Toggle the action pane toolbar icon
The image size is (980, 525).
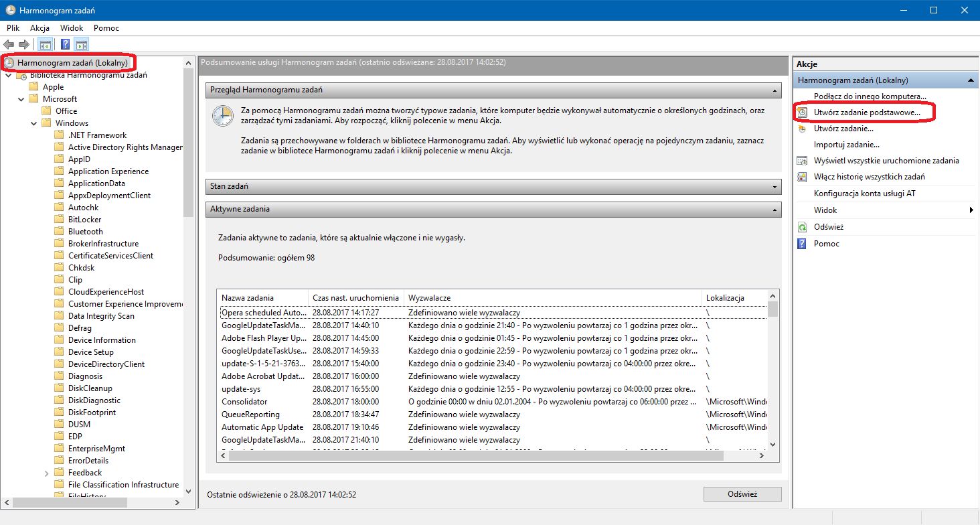click(82, 45)
